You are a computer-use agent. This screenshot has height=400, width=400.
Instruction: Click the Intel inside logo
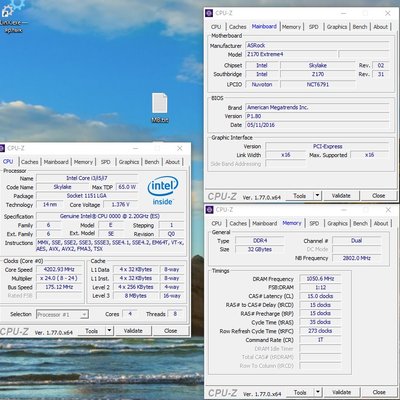[163, 191]
